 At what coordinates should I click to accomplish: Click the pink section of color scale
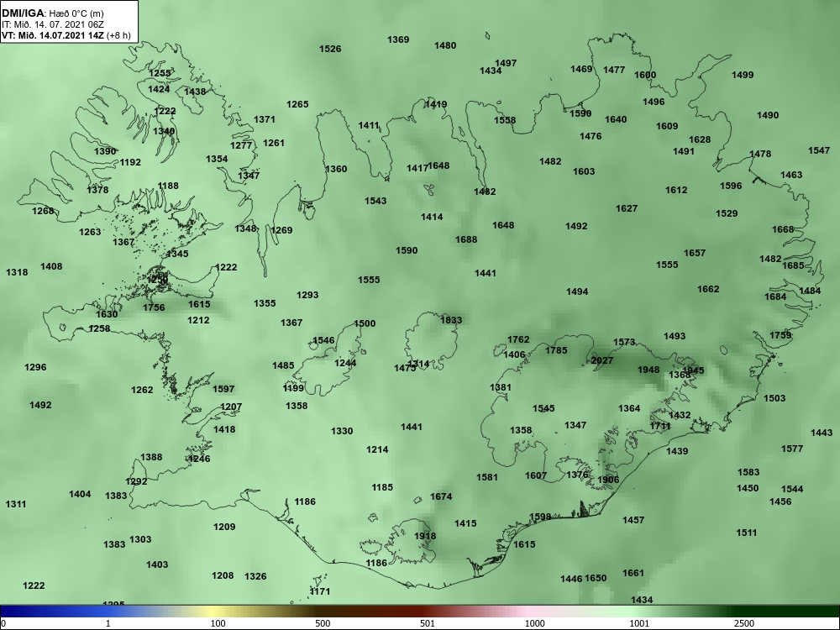528,612
